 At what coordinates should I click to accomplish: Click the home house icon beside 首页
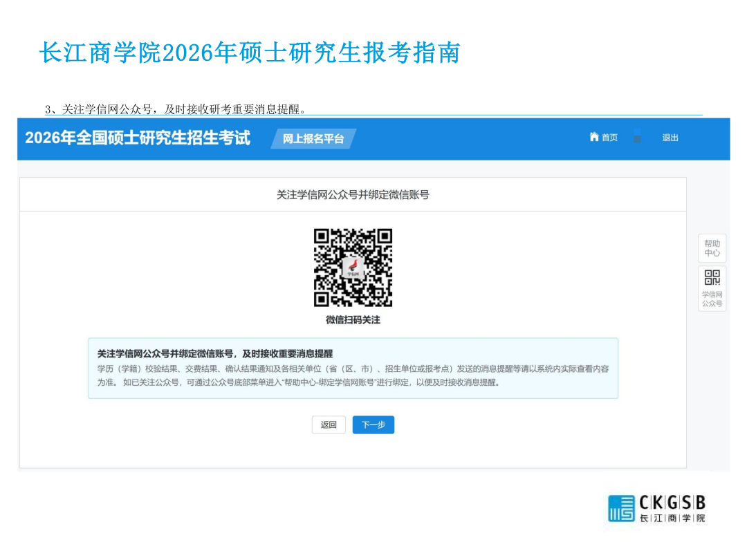[593, 137]
